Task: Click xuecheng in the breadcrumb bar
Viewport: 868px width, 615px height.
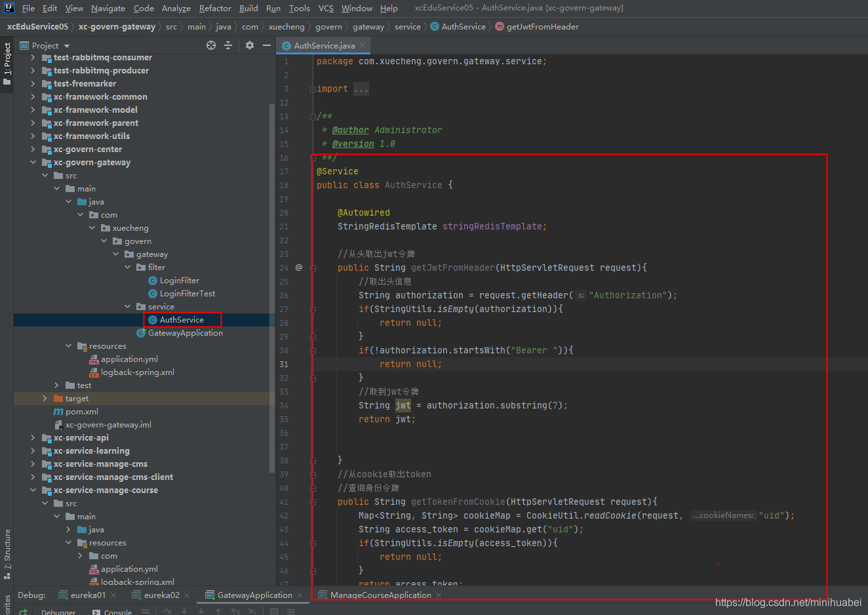Action: (x=286, y=27)
